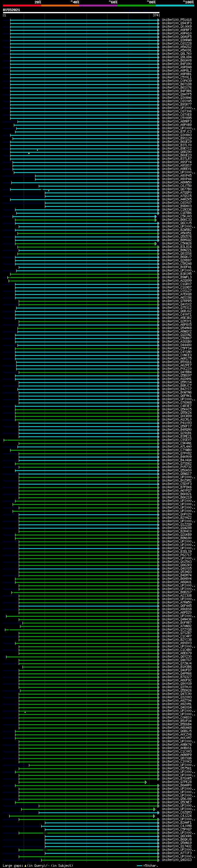
Task: Select hit UniRef100_B6KC33
Action: 177,220
